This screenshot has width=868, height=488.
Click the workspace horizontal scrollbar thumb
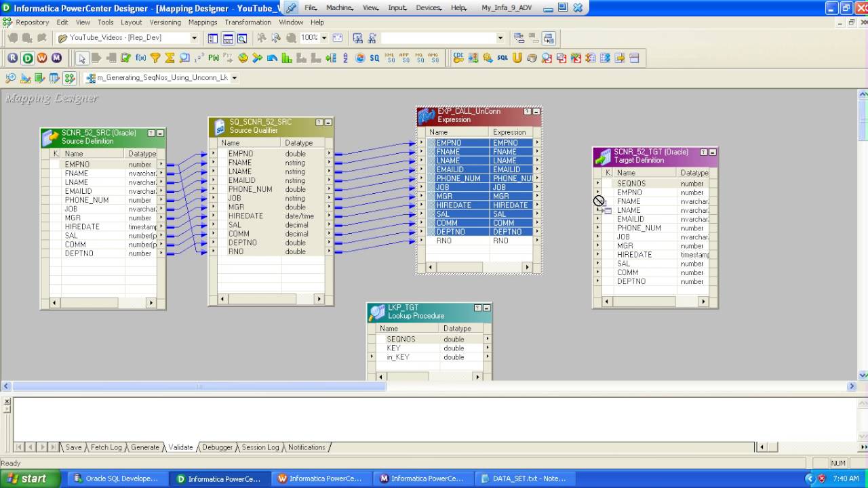click(x=199, y=386)
